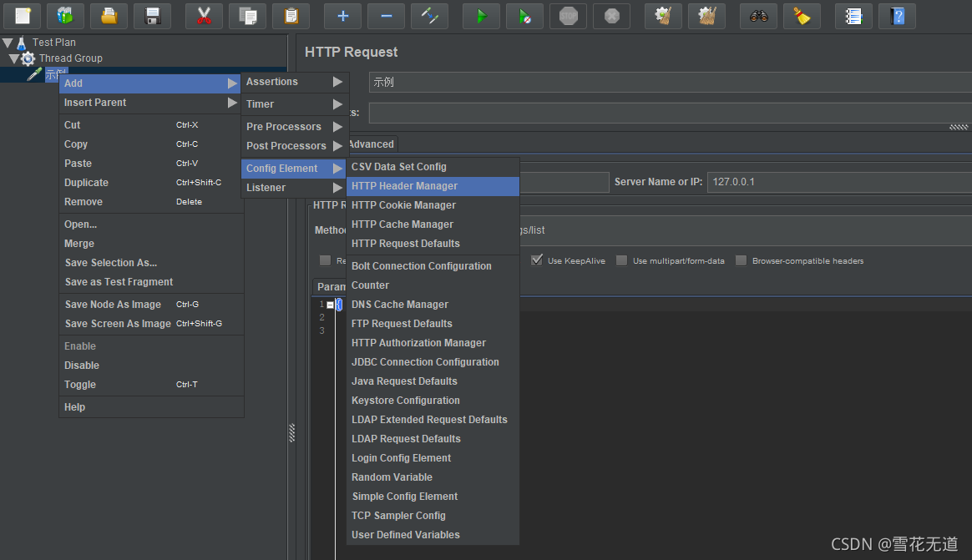Choose CSV Data Set Config
The image size is (972, 560).
[x=433, y=167]
